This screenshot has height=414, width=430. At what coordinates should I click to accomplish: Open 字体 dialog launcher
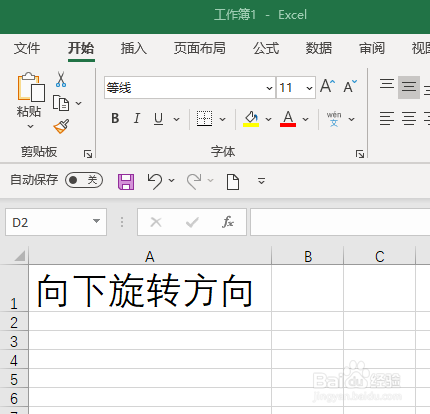(x=360, y=154)
